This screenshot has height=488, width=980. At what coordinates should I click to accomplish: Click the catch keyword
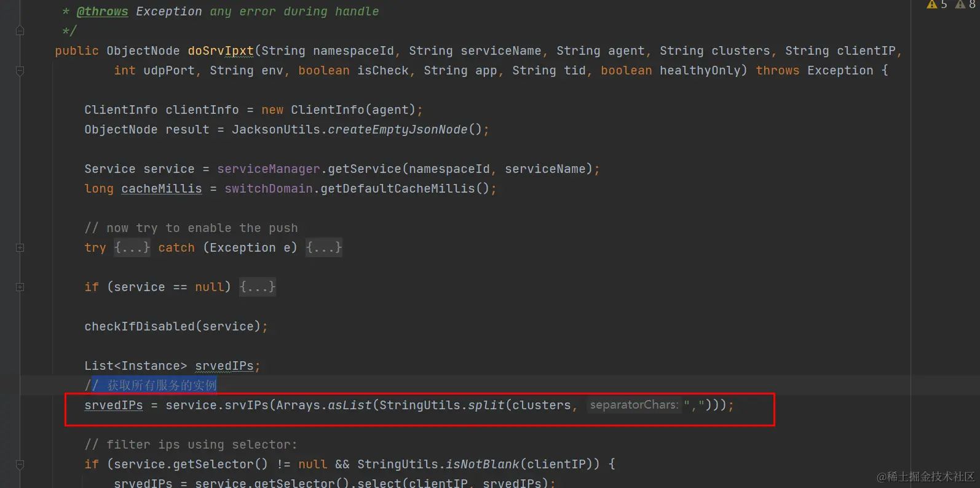pos(176,248)
